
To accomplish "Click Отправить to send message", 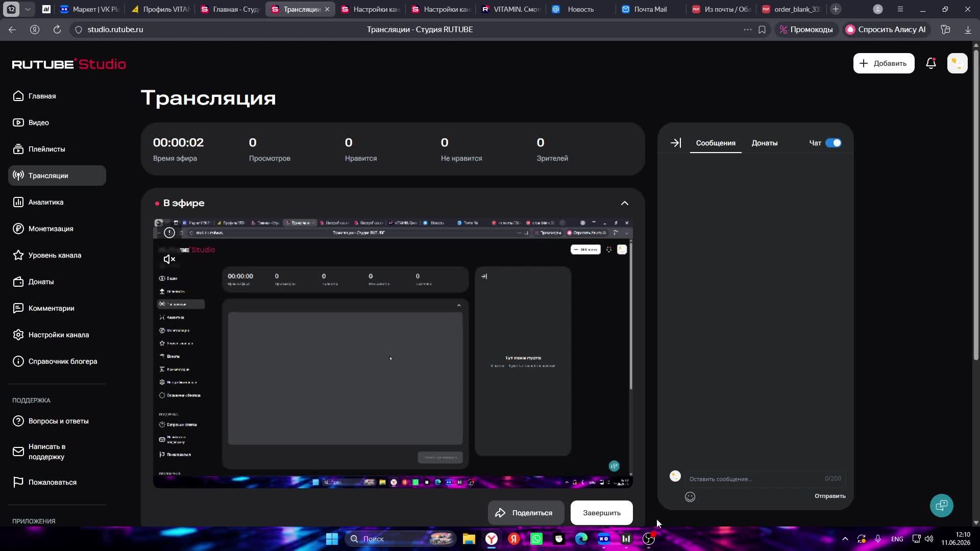I will pos(830,496).
